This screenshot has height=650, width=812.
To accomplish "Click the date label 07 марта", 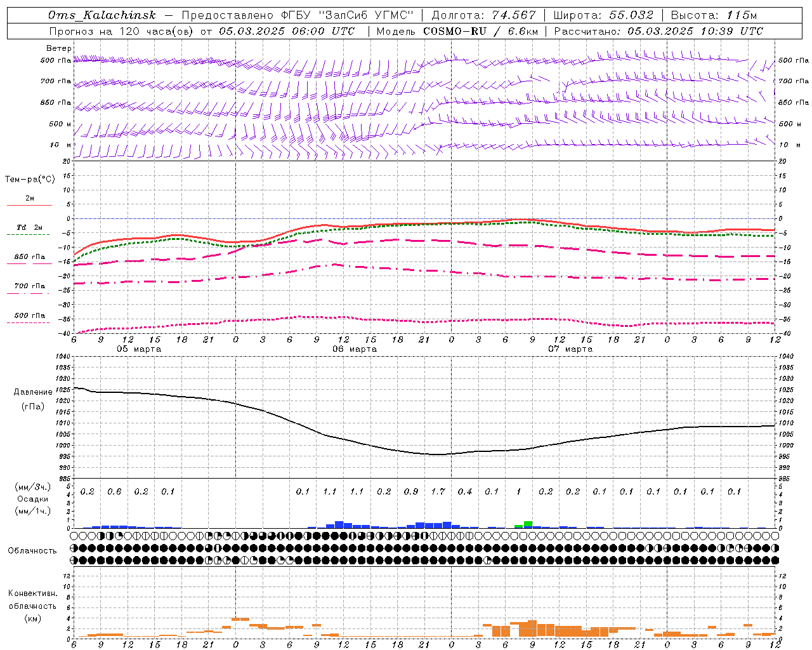I will coord(570,349).
